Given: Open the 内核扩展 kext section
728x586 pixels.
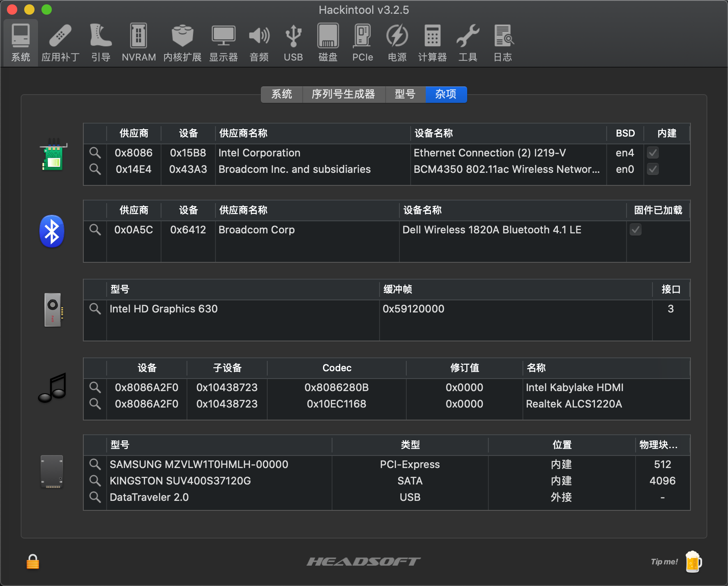Looking at the screenshot, I should (x=182, y=43).
